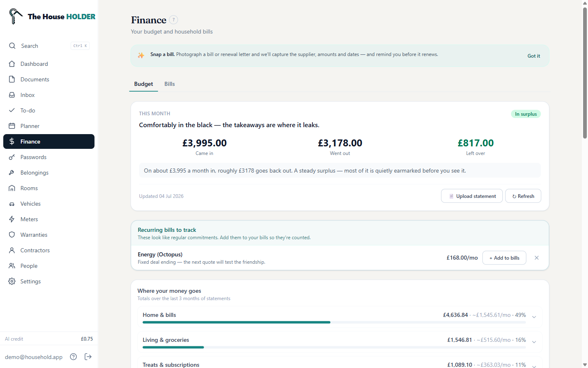The width and height of the screenshot is (588, 368).
Task: Click the In surplus badge
Action: tap(526, 114)
